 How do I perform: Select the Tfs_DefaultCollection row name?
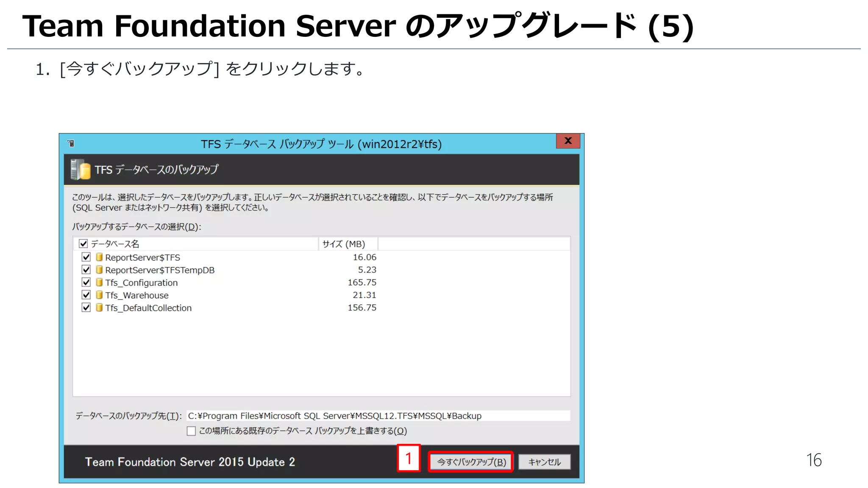pyautogui.click(x=148, y=308)
